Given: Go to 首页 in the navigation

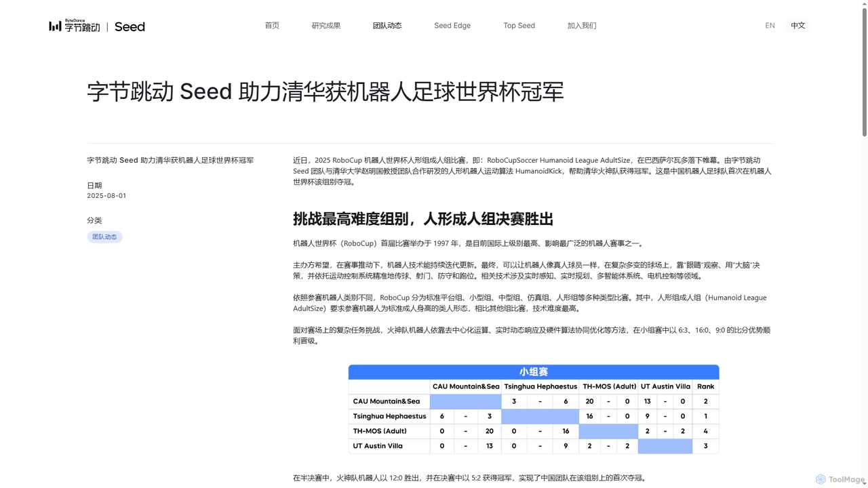Looking at the screenshot, I should pos(272,26).
